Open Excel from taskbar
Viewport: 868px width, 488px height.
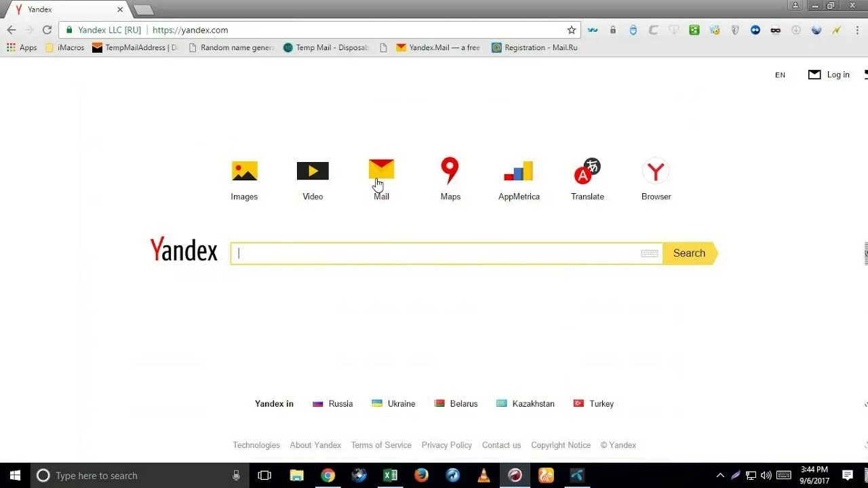click(391, 475)
